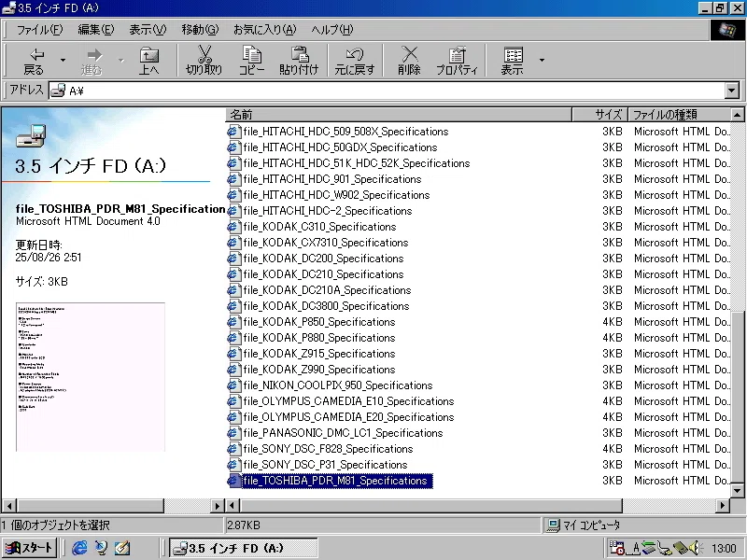747x560 pixels.
Task: Select file_HITACHI_HDC_W902_Specifications icon
Action: [233, 195]
